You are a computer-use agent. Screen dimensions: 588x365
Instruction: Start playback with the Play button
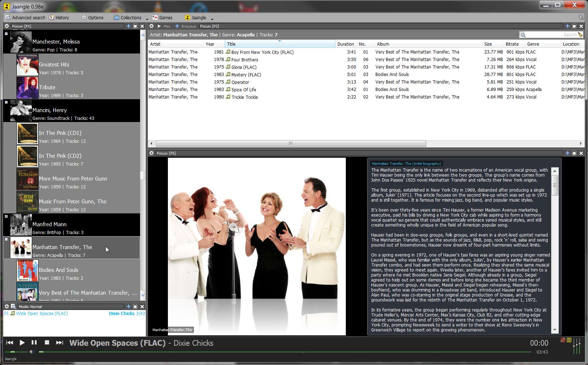pyautogui.click(x=22, y=343)
